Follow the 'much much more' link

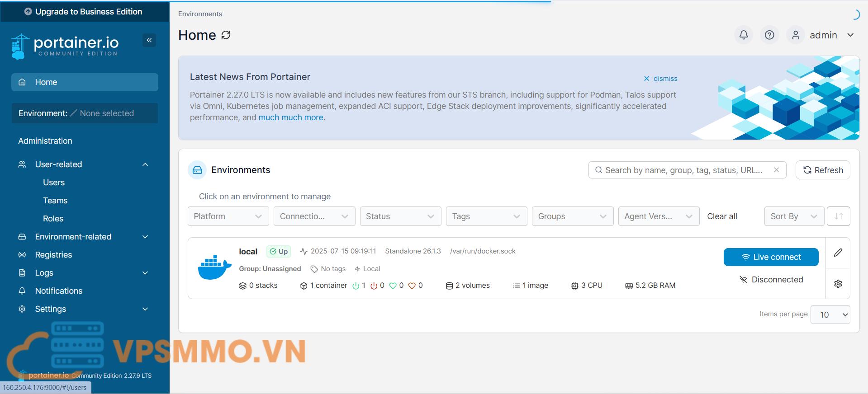coord(291,117)
